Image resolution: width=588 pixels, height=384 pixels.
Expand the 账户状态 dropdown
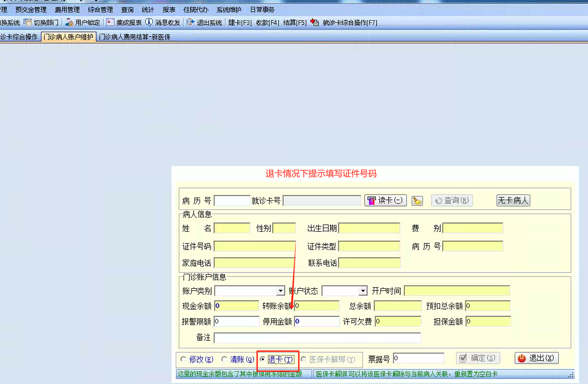[x=363, y=291]
